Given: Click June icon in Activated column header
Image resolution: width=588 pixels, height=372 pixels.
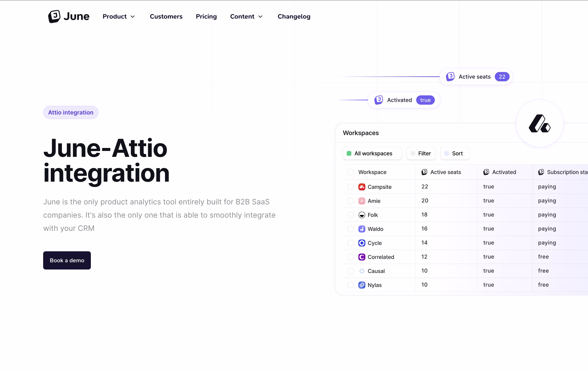Looking at the screenshot, I should (x=486, y=172).
